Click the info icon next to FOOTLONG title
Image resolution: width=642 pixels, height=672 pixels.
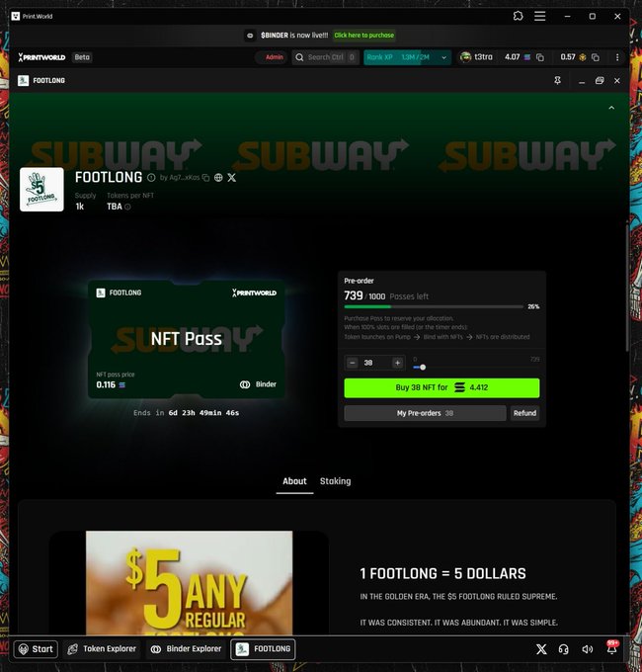(151, 178)
